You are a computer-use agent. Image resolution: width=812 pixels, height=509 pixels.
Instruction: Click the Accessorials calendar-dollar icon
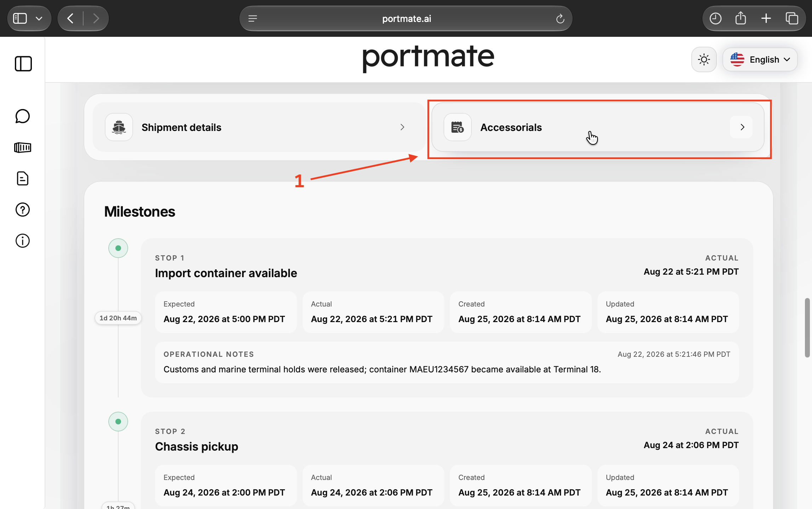(458, 127)
